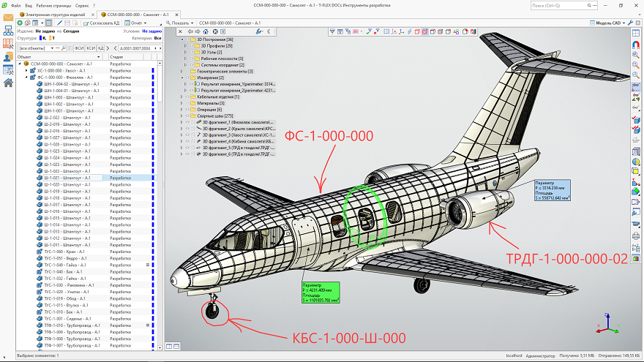Expand the ХС-1-000-000 Хвост tree node

[26, 71]
